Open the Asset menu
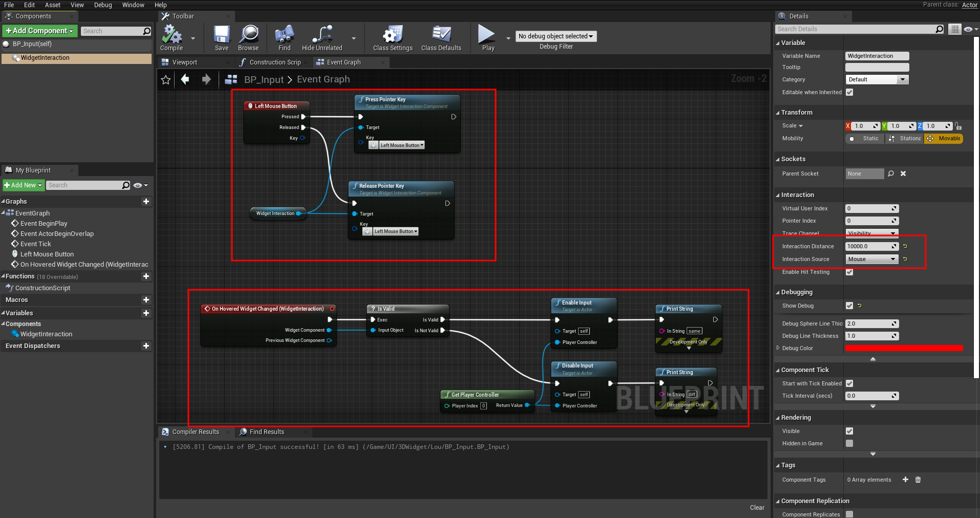Screen dimensions: 980x518 tap(53, 5)
